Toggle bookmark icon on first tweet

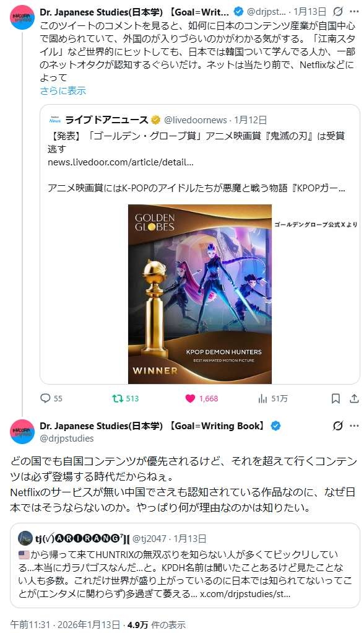point(336,399)
